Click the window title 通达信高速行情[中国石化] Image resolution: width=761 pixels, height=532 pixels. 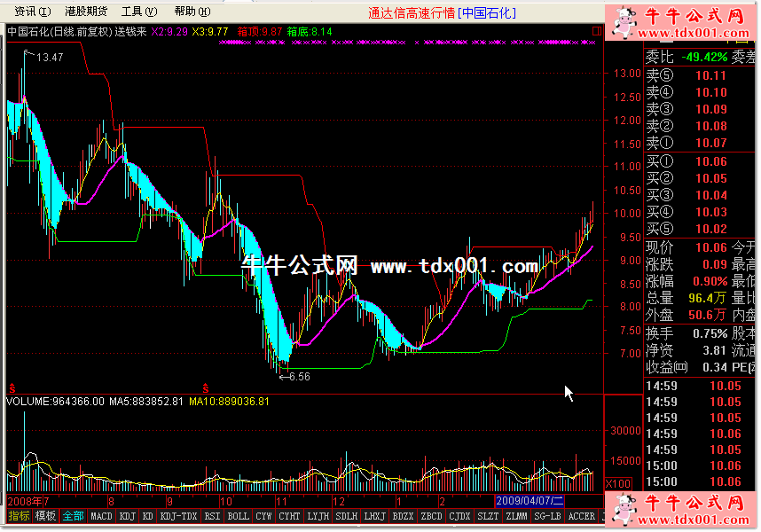(442, 13)
